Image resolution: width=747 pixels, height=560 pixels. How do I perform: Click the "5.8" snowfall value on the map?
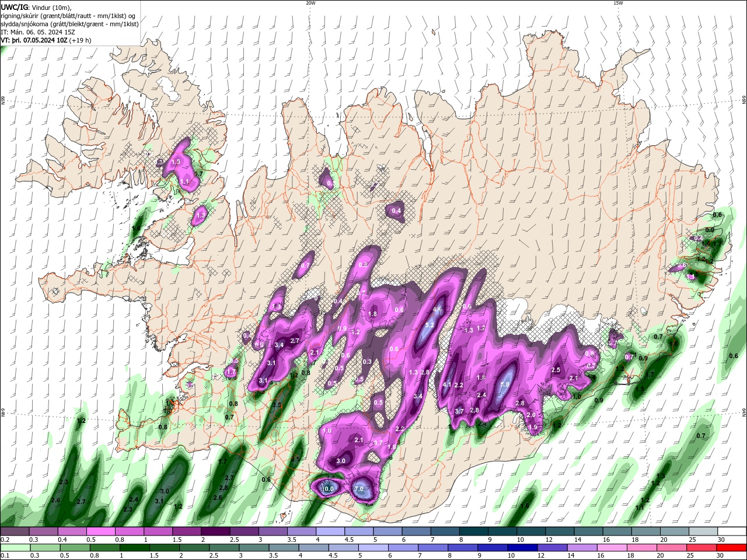click(505, 384)
